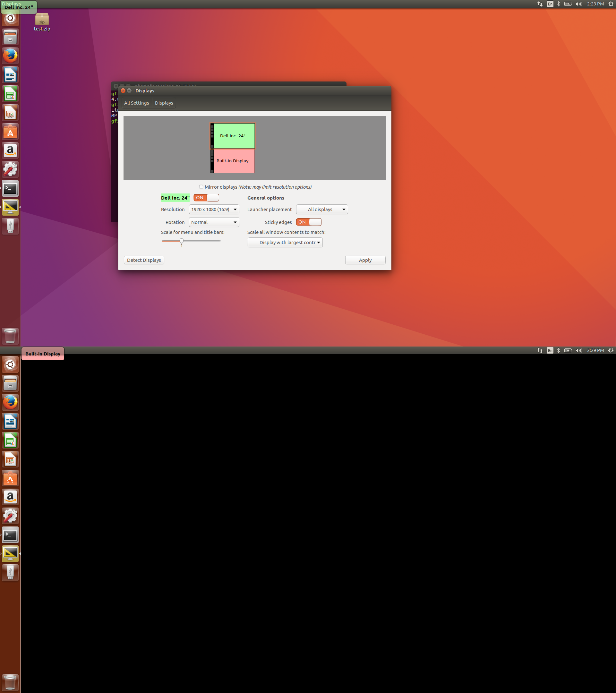Viewport: 616px width, 693px height.
Task: Toggle the Dell Inc. 24" display switch
Action: (x=206, y=198)
